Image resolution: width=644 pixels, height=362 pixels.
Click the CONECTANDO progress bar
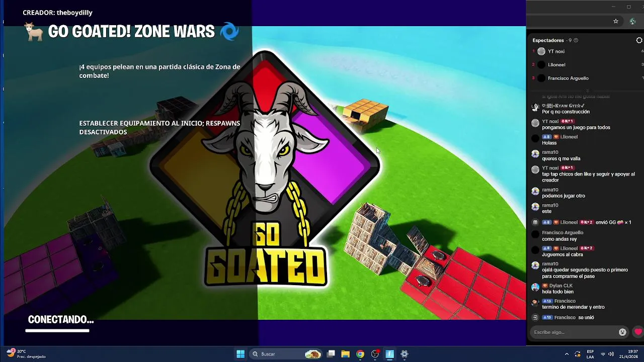pos(57,330)
